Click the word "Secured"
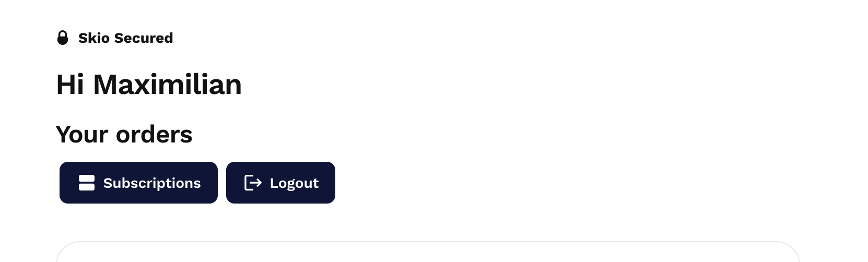 144,38
